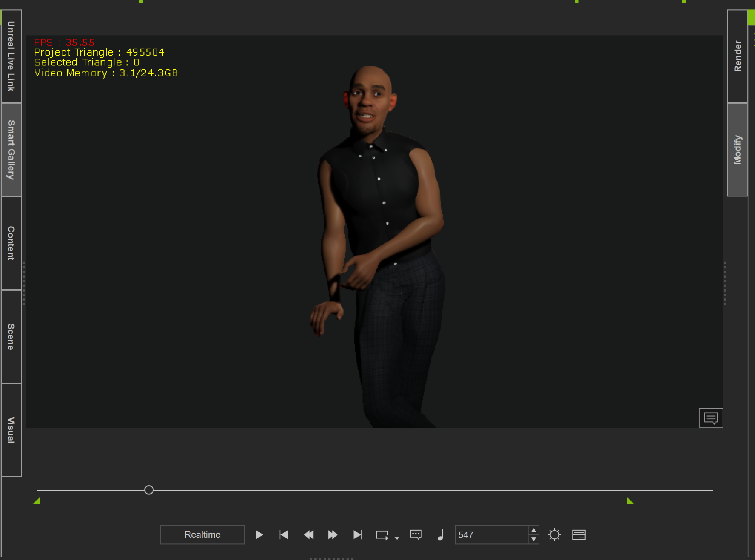Jump to the start frame

pos(284,535)
